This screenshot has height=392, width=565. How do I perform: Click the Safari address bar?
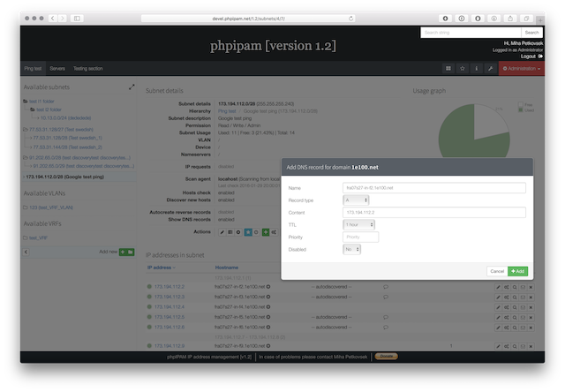(x=248, y=19)
